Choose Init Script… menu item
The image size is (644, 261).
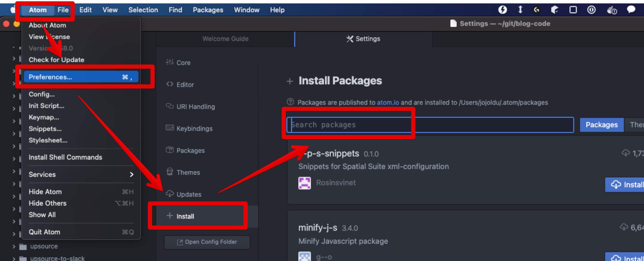click(81, 106)
